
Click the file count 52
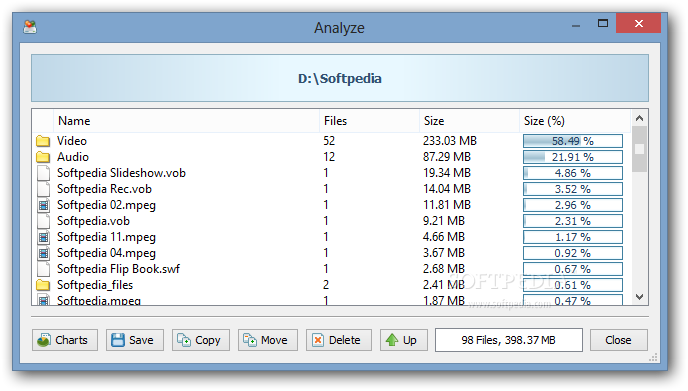[329, 141]
